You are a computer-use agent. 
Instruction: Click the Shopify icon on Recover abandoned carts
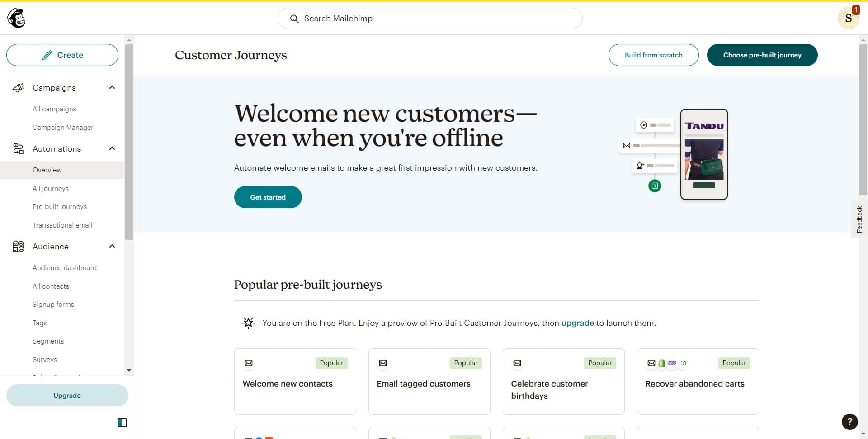click(x=662, y=363)
